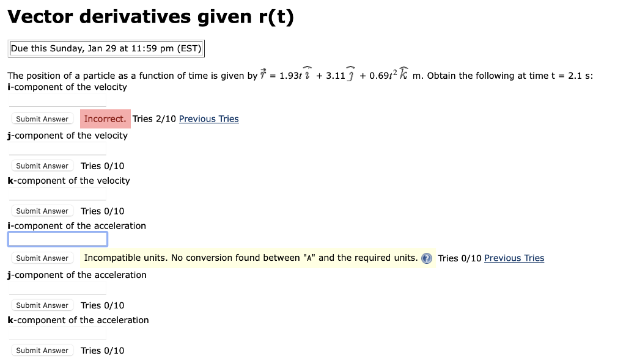626x364 pixels.
Task: Click the k-component velocity Submit Answer button
Action: click(x=42, y=211)
